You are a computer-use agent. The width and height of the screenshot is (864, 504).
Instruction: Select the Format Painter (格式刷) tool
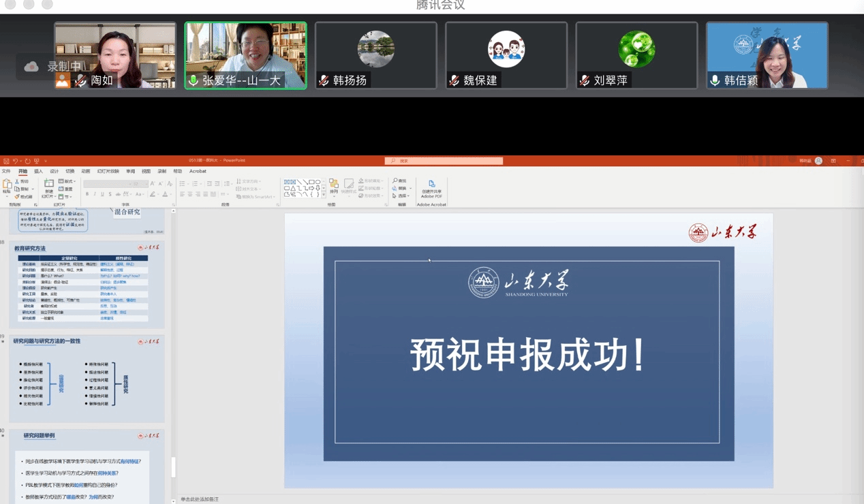23,197
